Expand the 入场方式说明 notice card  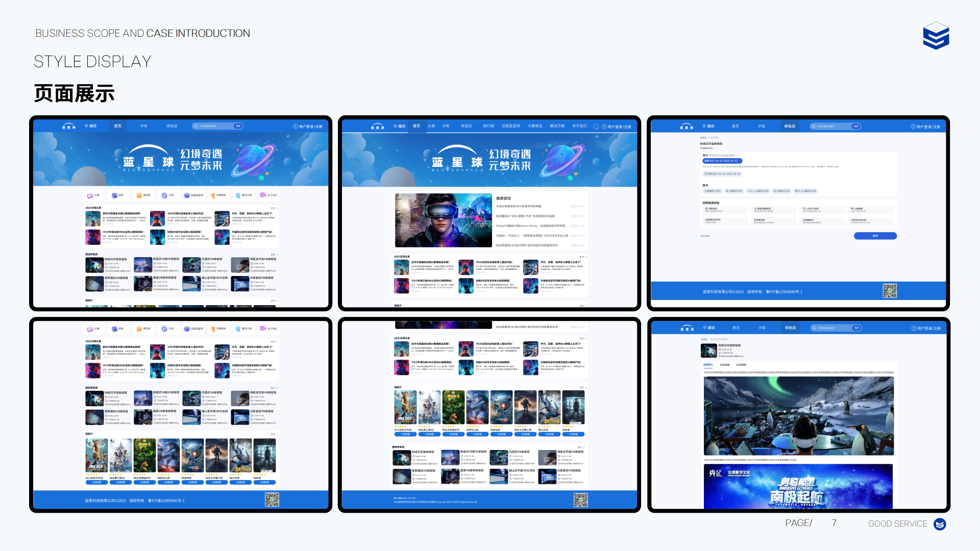tap(821, 210)
